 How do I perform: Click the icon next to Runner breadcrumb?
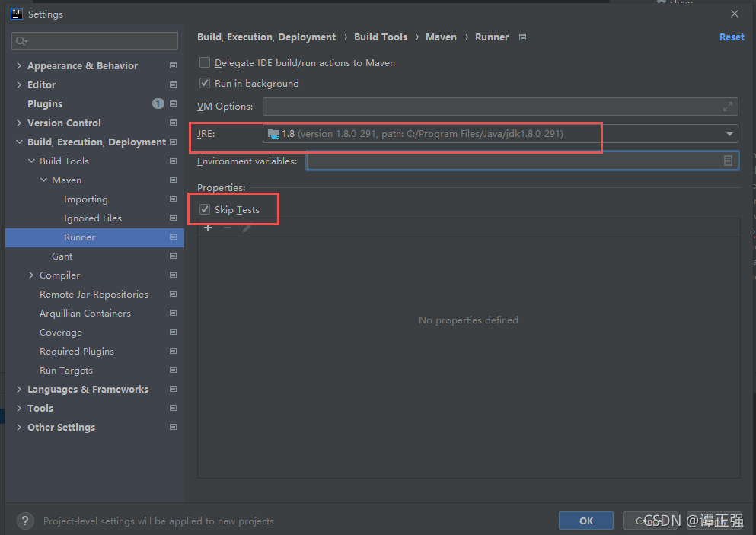click(522, 37)
